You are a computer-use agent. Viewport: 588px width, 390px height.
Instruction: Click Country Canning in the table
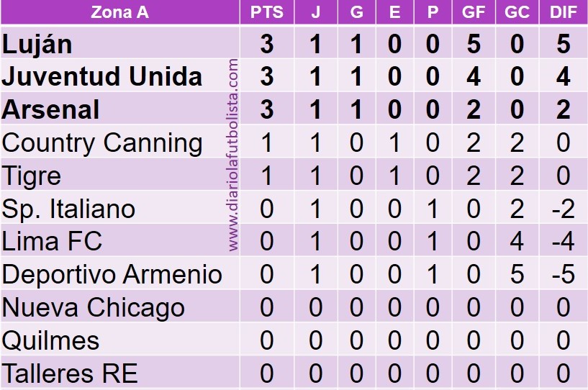102,143
